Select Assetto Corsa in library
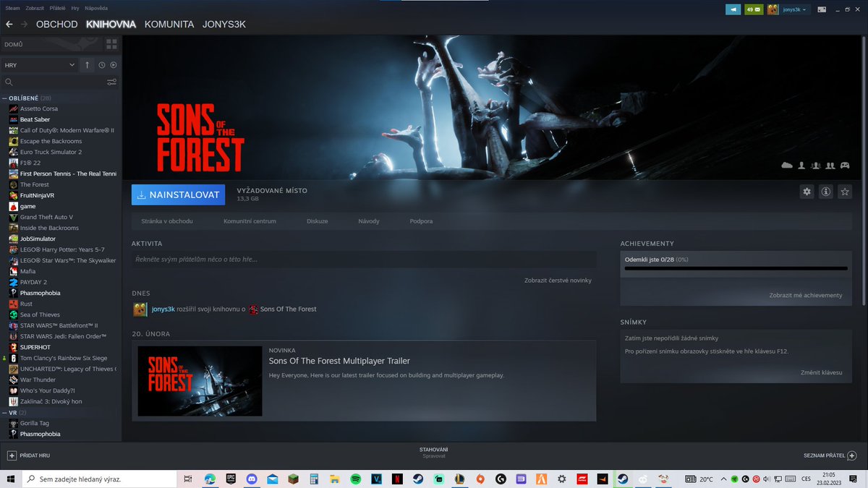868x488 pixels. [x=39, y=108]
